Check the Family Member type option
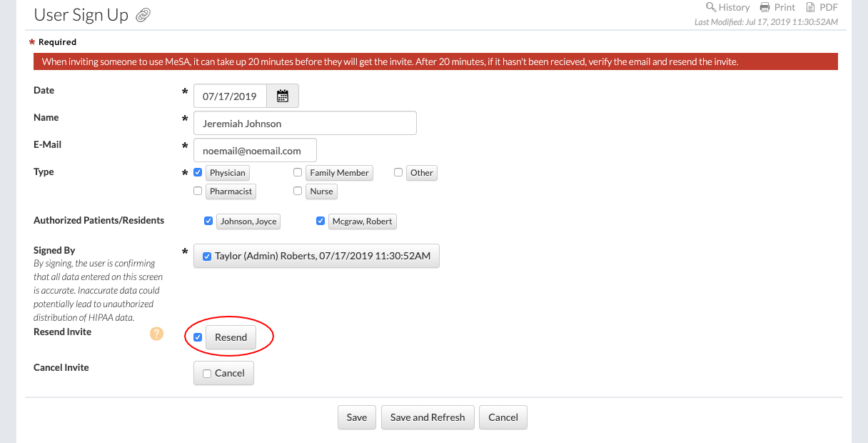This screenshot has width=868, height=443. (298, 172)
